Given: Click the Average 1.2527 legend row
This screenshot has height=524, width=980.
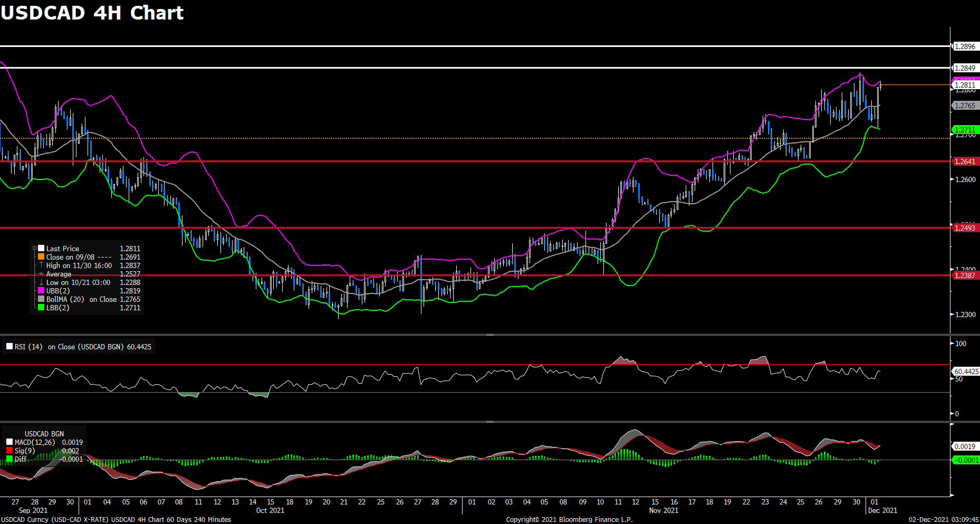Looking at the screenshot, I should [x=88, y=274].
